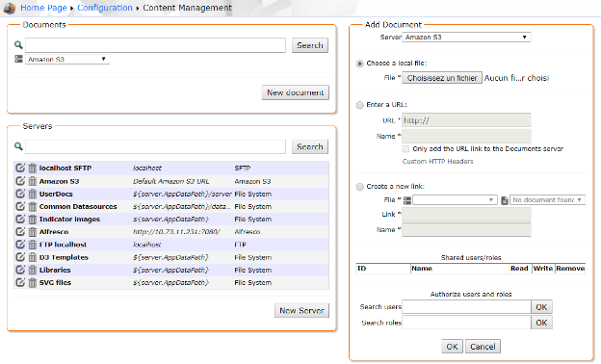This screenshot has height=364, width=601.
Task: Edit the D3 Templates server
Action: (20, 257)
